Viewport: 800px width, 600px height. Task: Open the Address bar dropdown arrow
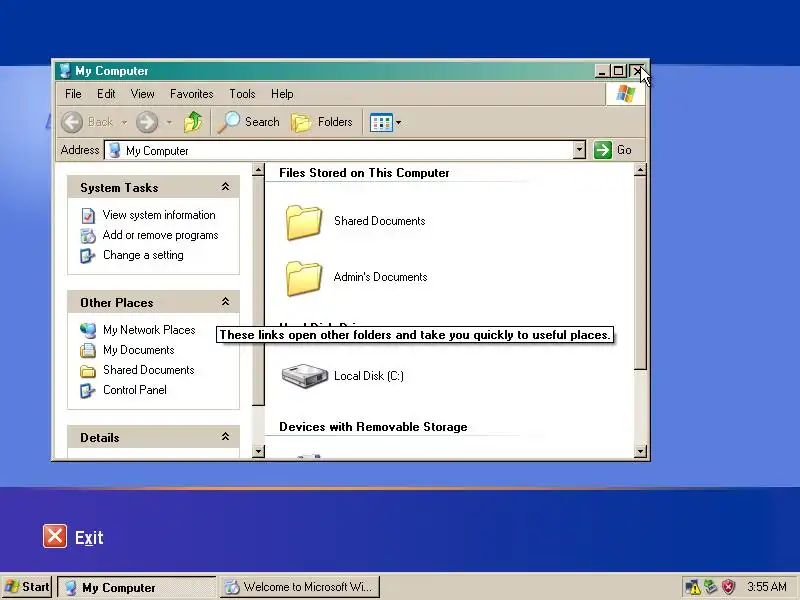pyautogui.click(x=579, y=150)
